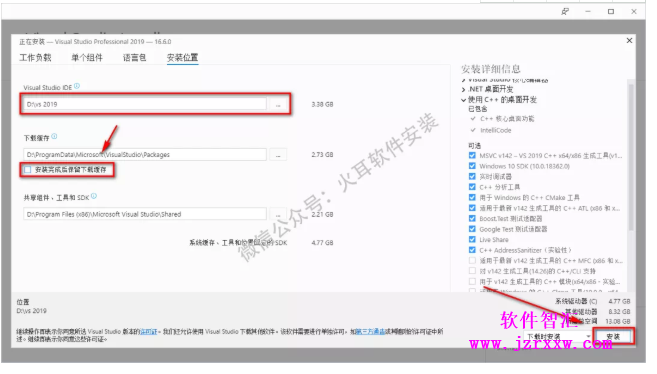Browse for the Shared components folder
The width and height of the screenshot is (657, 374).
[278, 214]
